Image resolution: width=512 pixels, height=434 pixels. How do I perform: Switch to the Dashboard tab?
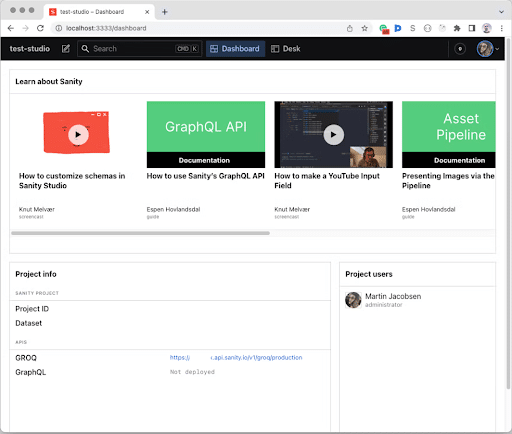pyautogui.click(x=235, y=49)
